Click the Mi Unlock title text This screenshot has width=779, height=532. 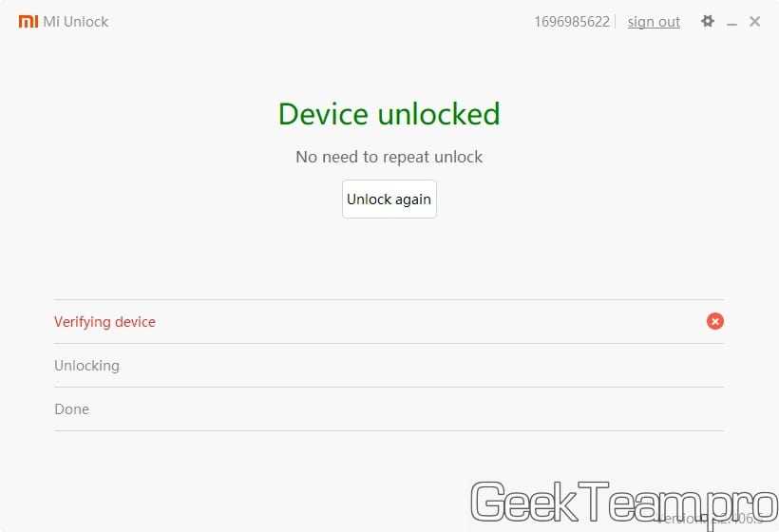click(75, 22)
